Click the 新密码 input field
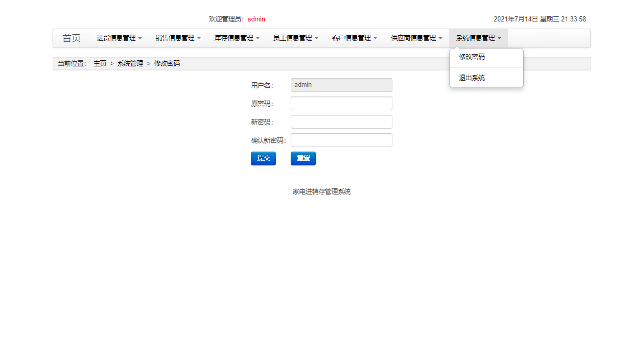 point(341,122)
